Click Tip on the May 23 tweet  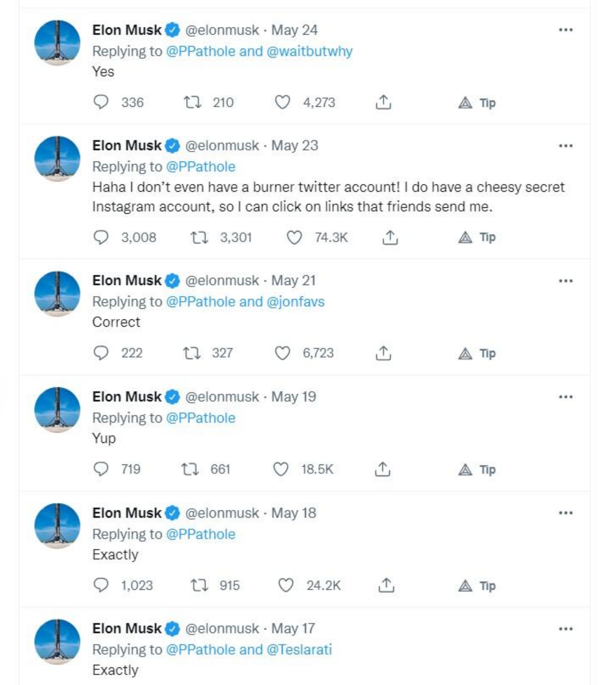coord(477,237)
